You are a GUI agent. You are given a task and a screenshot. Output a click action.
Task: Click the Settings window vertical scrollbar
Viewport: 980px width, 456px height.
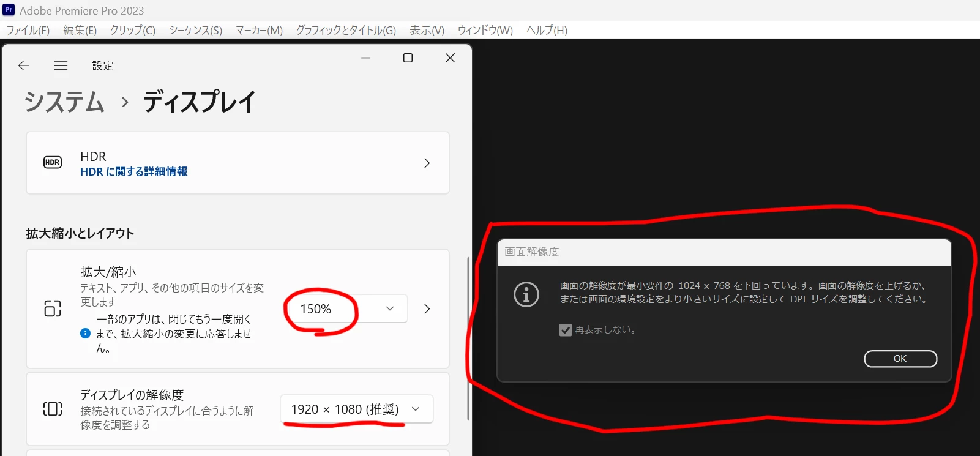(468, 338)
